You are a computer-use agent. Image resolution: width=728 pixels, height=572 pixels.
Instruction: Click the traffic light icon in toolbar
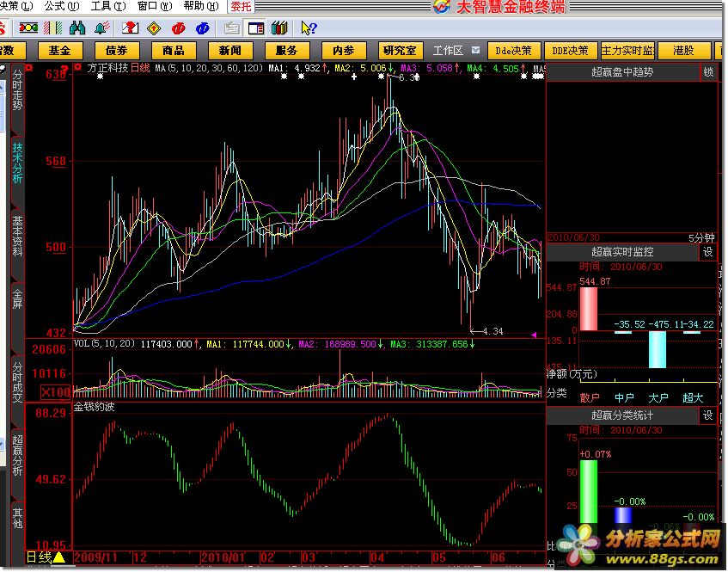28,28
